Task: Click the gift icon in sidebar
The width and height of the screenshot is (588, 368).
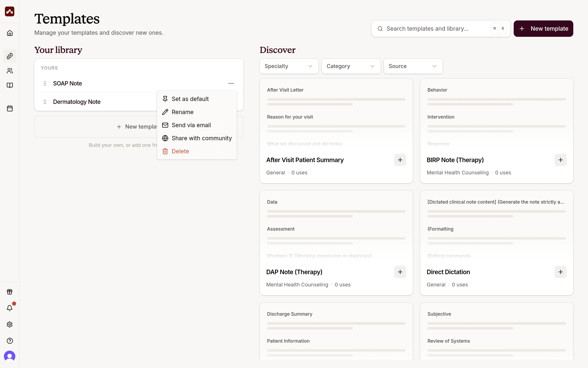Action: [x=10, y=292]
